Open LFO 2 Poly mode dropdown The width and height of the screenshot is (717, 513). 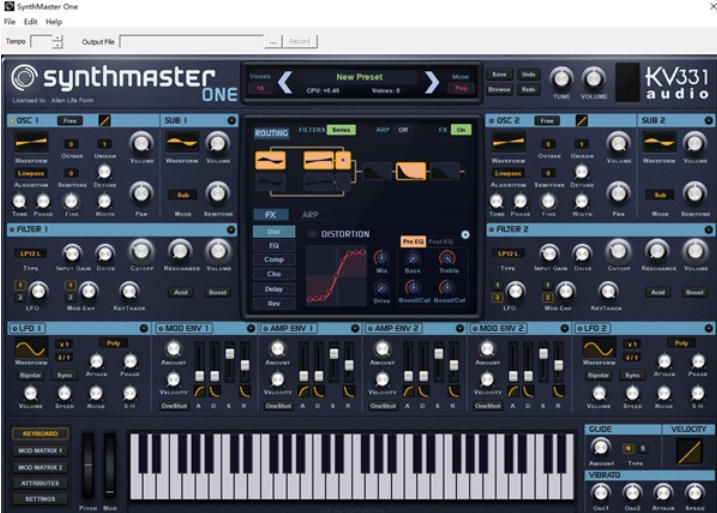coord(681,343)
